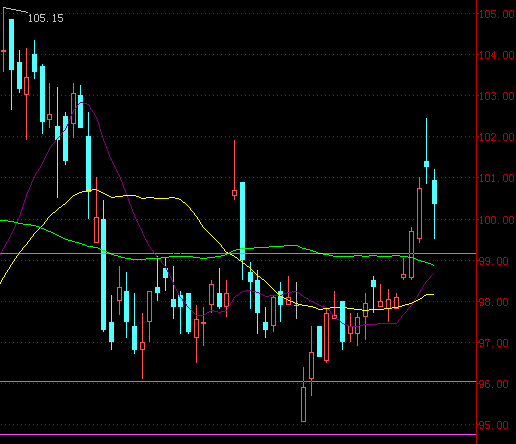Click the 103.00 price axis label

[x=497, y=96]
